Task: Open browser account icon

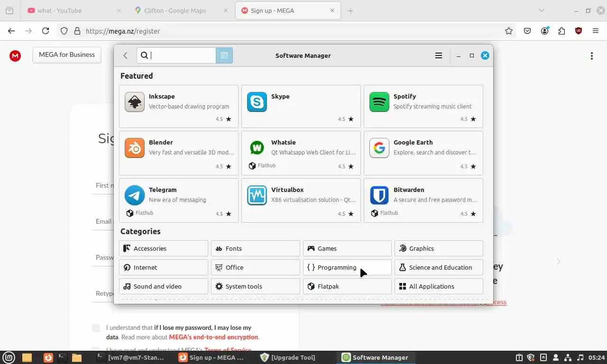Action: tap(545, 31)
